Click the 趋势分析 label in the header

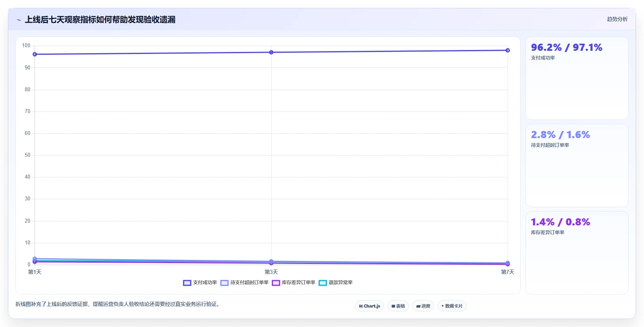(617, 19)
